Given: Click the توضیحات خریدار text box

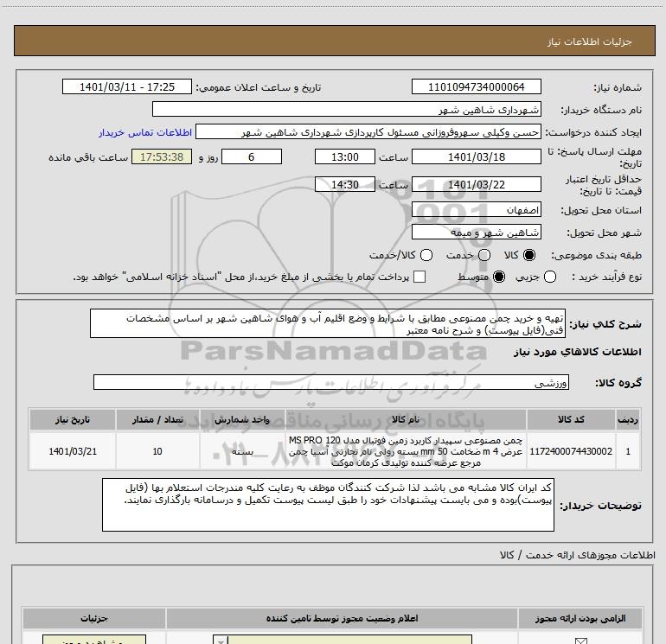Looking at the screenshot, I should coord(328,505).
